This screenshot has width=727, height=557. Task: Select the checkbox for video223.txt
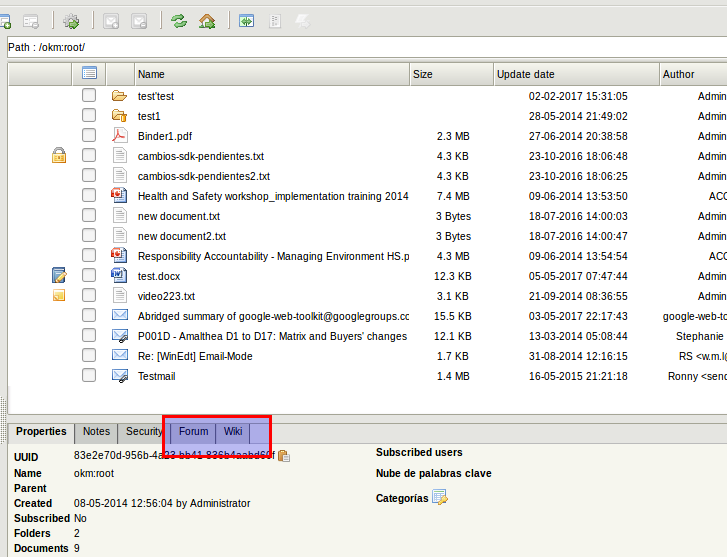tap(89, 296)
